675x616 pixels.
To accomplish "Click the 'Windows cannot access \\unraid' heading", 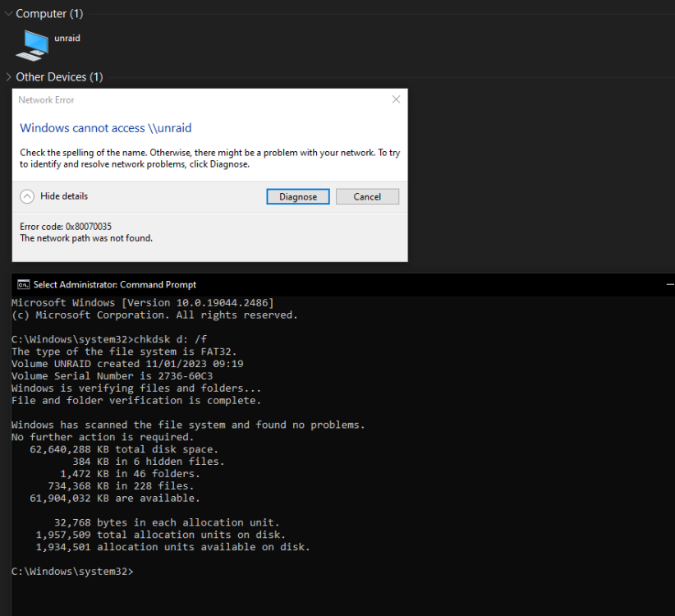I will click(105, 128).
